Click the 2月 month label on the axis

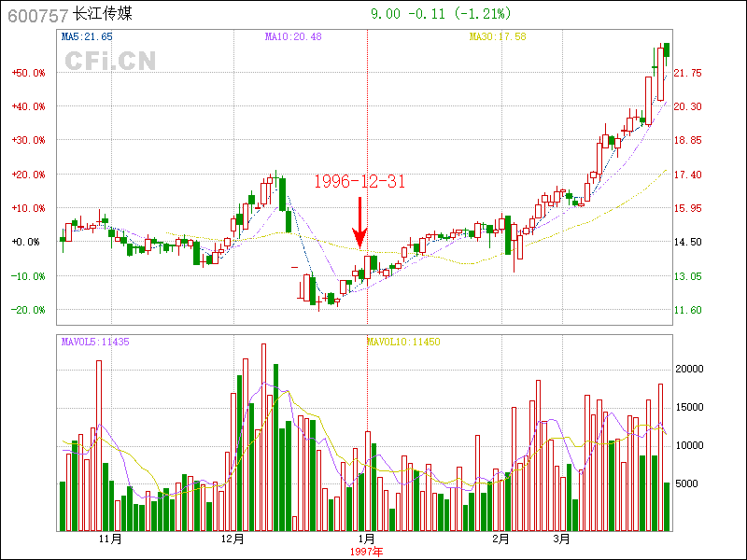click(x=501, y=539)
